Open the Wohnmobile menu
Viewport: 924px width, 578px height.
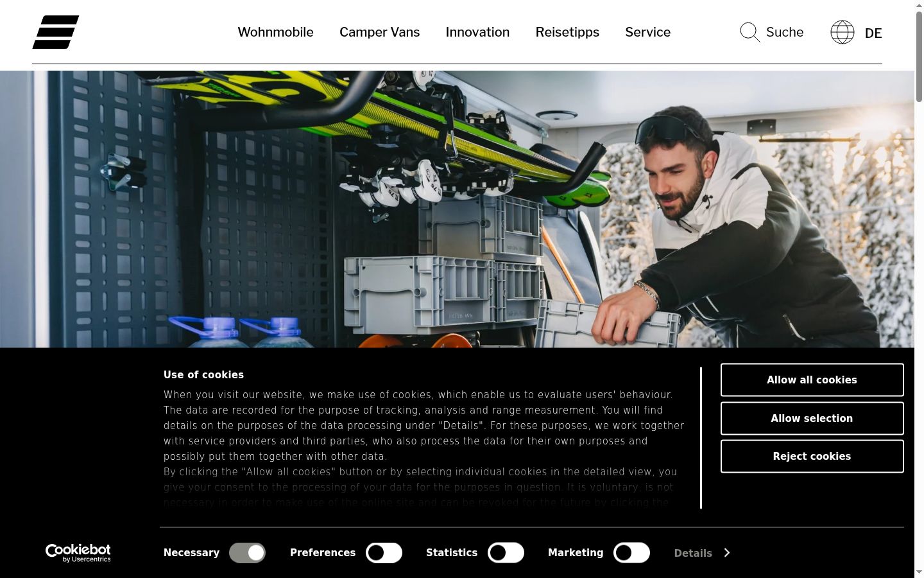(x=275, y=32)
